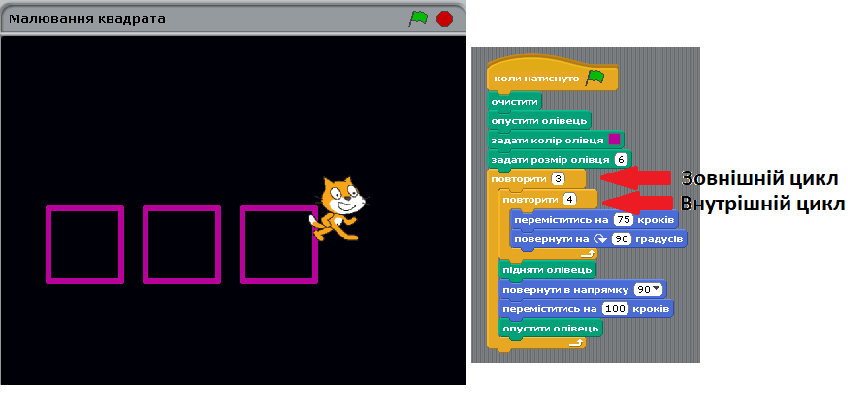
Task: Click the 'Малювання квадрата' stage title
Action: (x=87, y=19)
